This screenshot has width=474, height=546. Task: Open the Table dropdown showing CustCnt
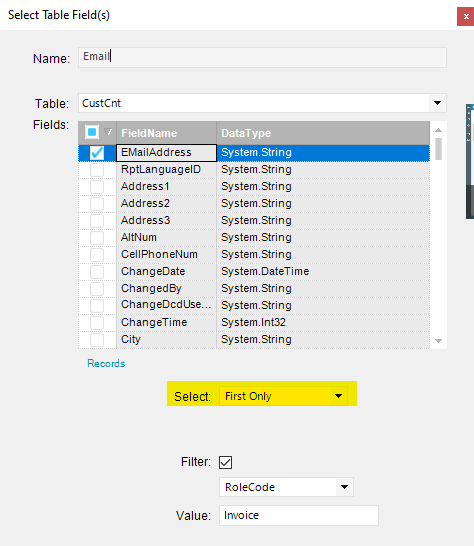pos(437,103)
